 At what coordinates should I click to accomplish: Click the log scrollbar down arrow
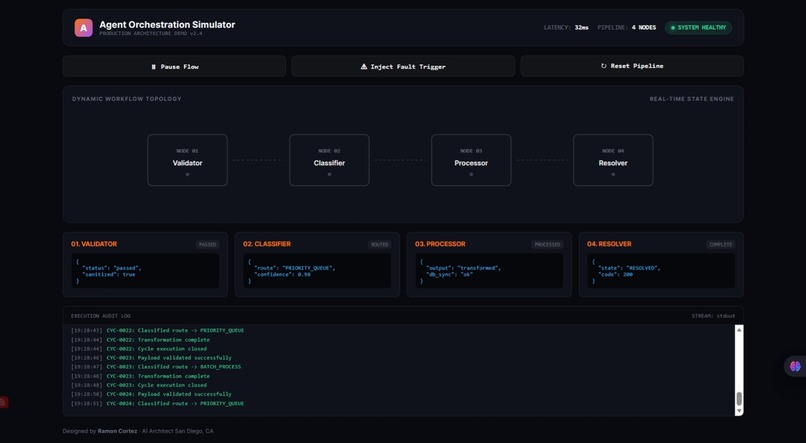[739, 411]
